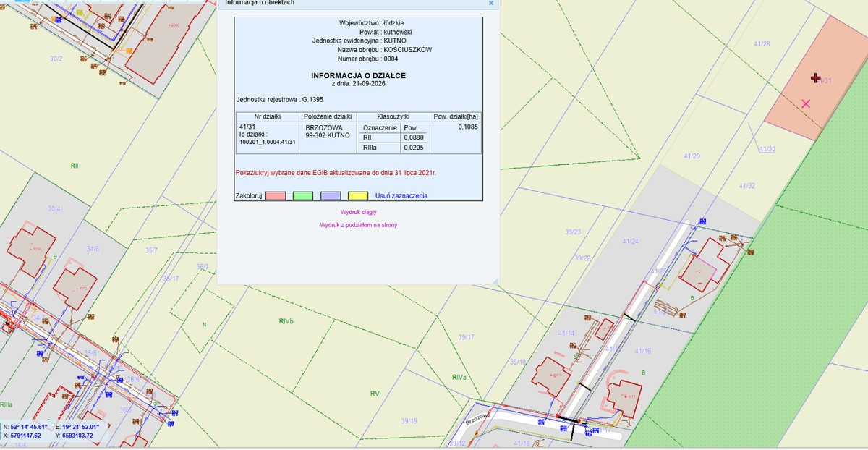Select the kutnowski county text
This screenshot has height=450, width=868.
point(399,32)
